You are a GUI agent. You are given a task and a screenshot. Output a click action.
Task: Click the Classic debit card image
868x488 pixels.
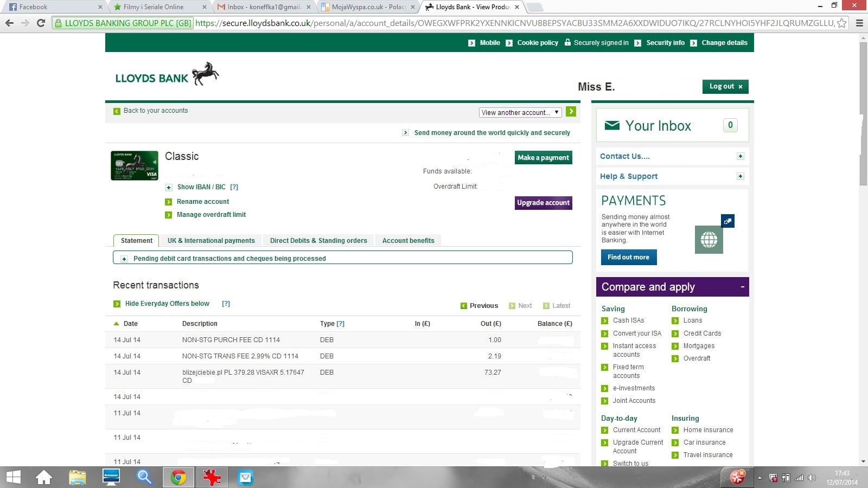click(135, 165)
